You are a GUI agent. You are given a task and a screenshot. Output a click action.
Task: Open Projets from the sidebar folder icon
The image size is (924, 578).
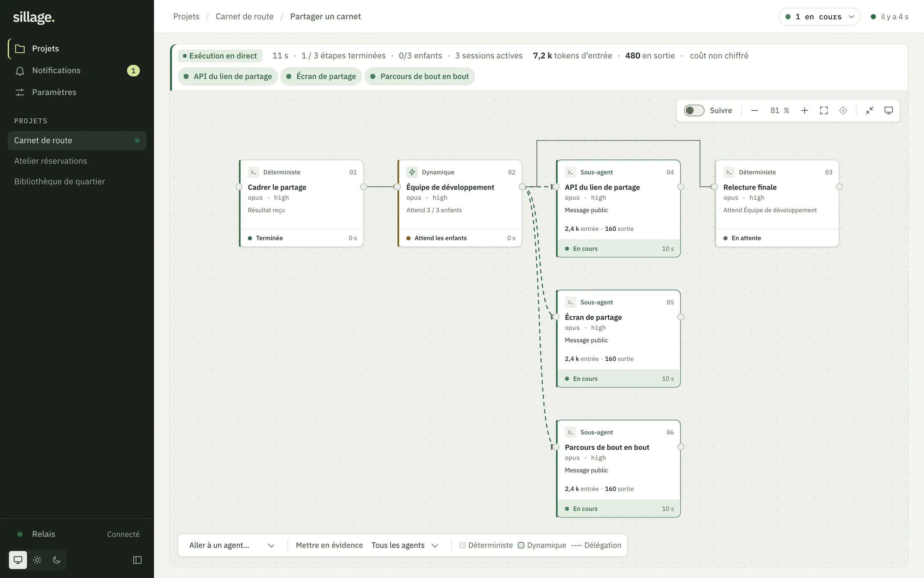coord(20,49)
